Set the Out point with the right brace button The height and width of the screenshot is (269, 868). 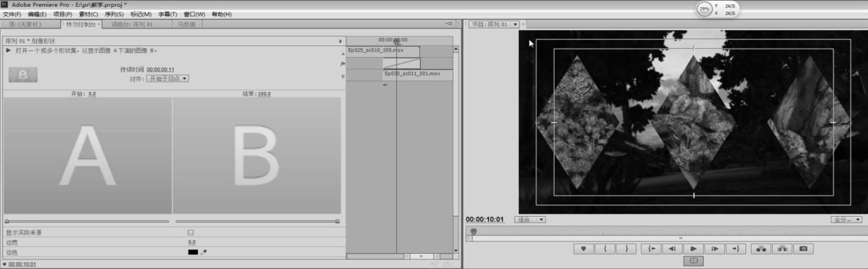pyautogui.click(x=626, y=249)
